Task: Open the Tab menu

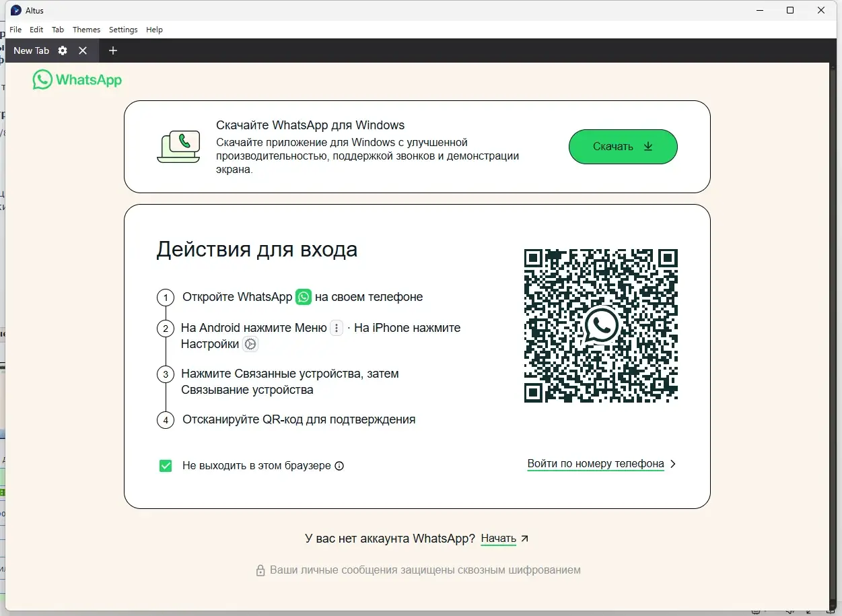Action: (58, 30)
